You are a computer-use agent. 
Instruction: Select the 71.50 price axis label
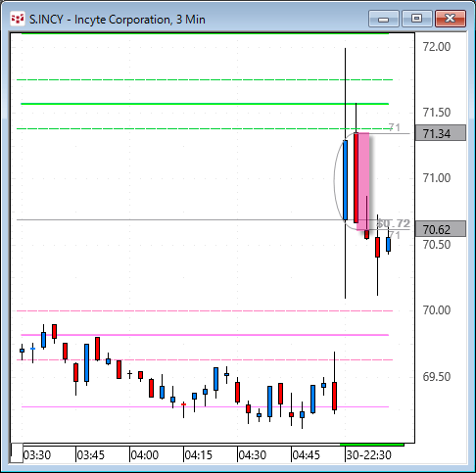437,113
